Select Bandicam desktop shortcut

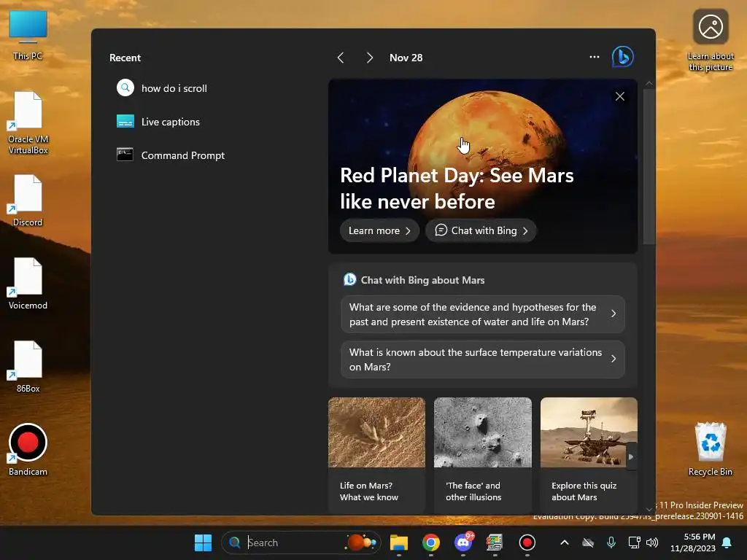[x=28, y=450]
